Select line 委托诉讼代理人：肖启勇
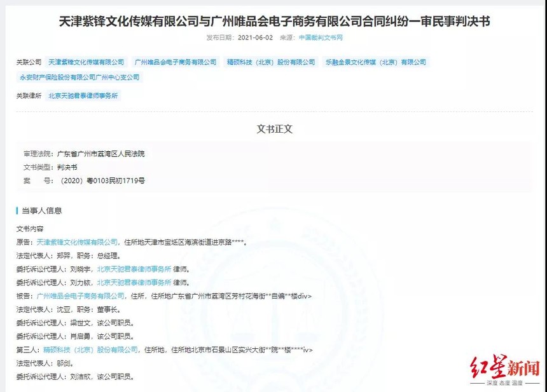This screenshot has width=547, height=392. click(75, 337)
